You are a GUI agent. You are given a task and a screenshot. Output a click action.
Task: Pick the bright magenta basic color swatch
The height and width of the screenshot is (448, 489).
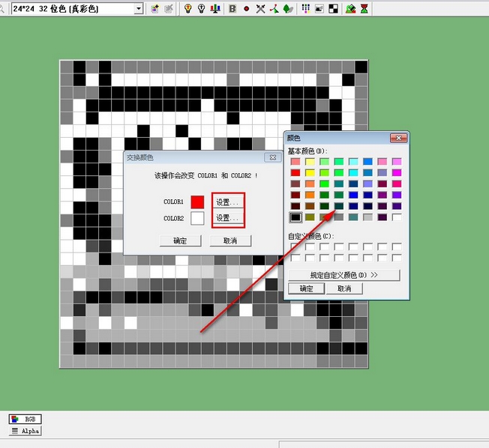(x=397, y=172)
